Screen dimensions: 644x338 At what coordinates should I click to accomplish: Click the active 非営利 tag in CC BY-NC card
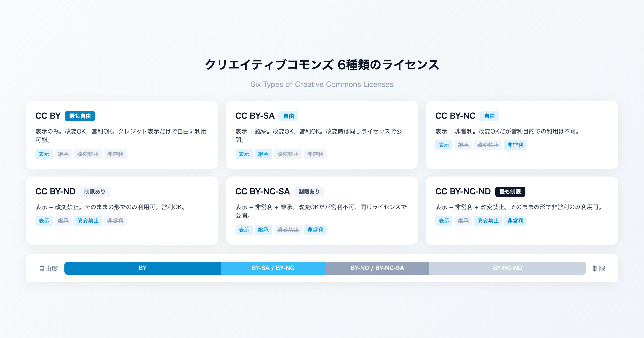515,145
